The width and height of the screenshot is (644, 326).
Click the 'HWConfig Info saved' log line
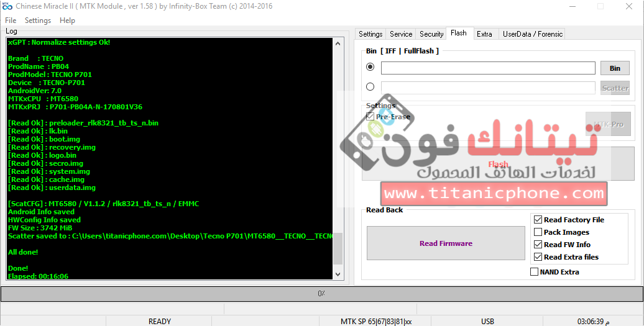pyautogui.click(x=44, y=220)
